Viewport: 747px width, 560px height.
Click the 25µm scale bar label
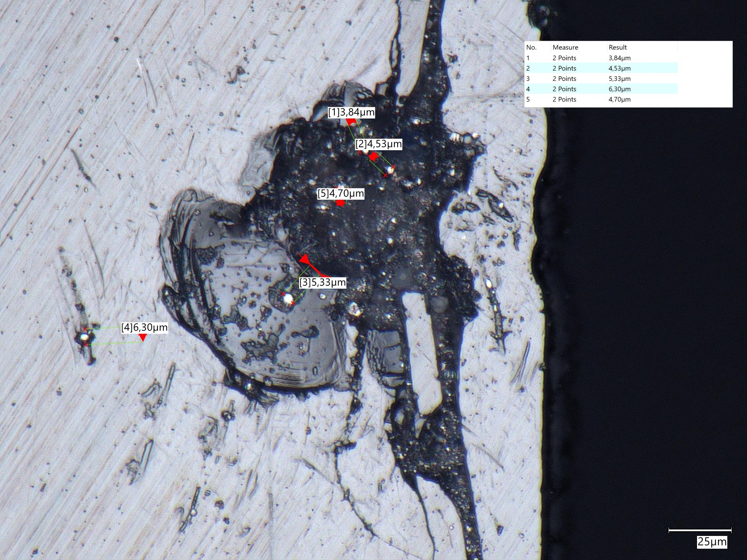pyautogui.click(x=712, y=542)
